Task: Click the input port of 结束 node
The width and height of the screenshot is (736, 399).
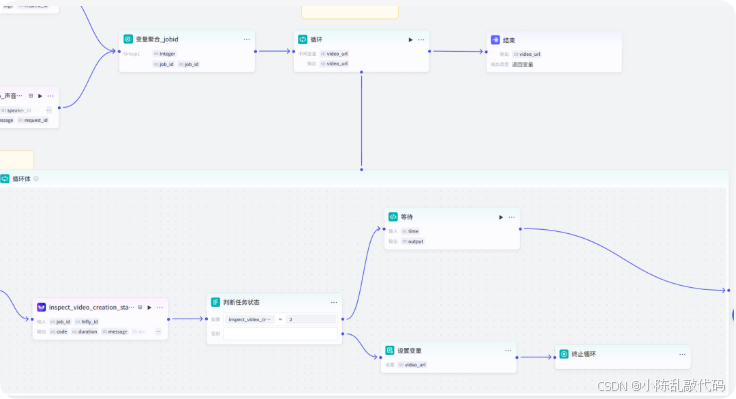Action: 486,52
